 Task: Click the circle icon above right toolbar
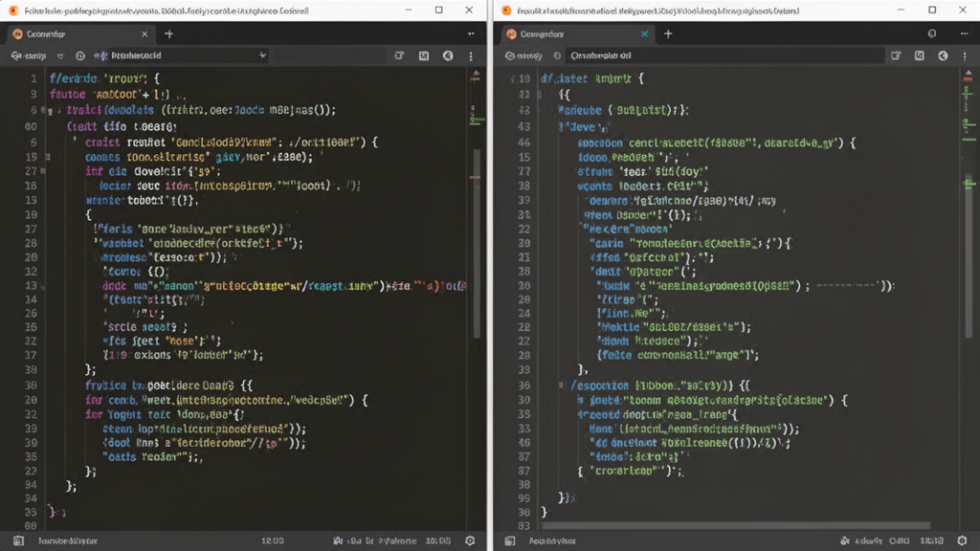click(932, 33)
